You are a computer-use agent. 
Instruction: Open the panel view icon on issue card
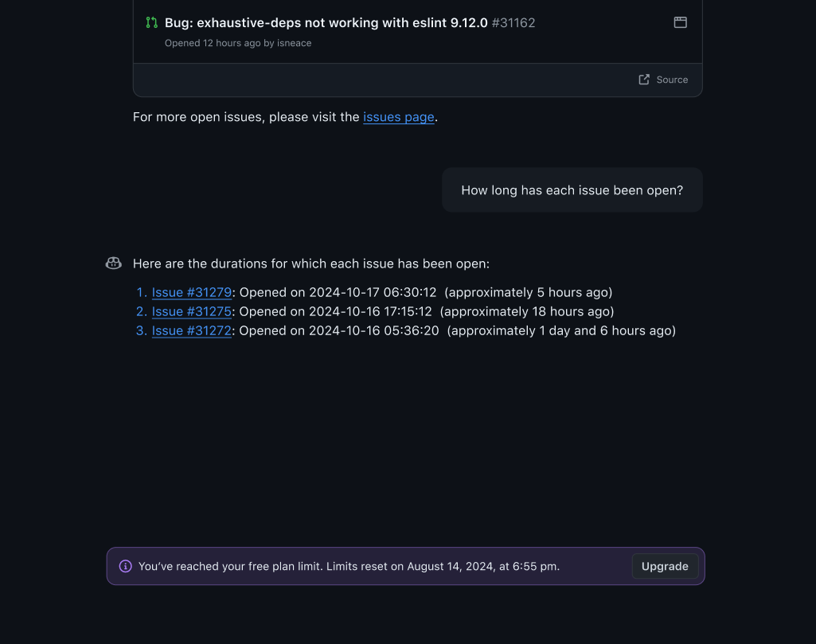tap(681, 22)
